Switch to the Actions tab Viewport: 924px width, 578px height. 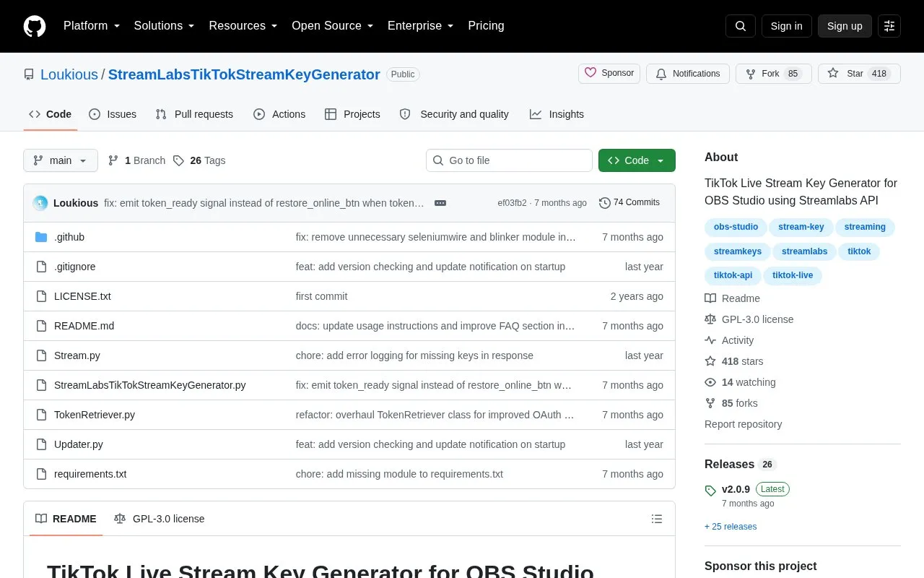[x=279, y=114]
